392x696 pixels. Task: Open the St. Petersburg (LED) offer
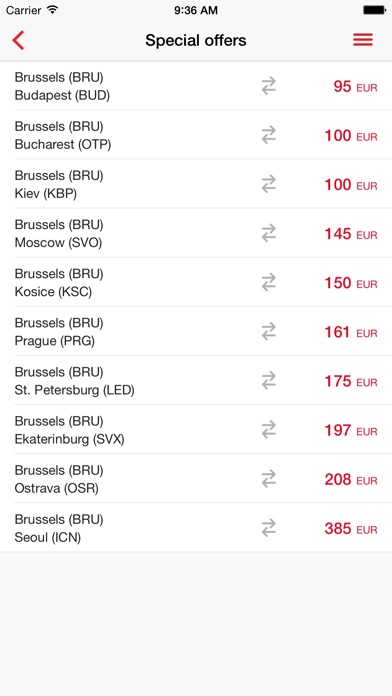(196, 381)
